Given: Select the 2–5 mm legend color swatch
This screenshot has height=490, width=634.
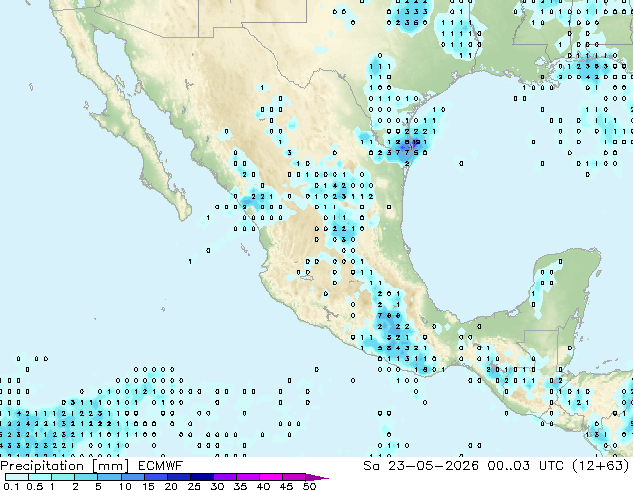Looking at the screenshot, I should click(86, 477).
